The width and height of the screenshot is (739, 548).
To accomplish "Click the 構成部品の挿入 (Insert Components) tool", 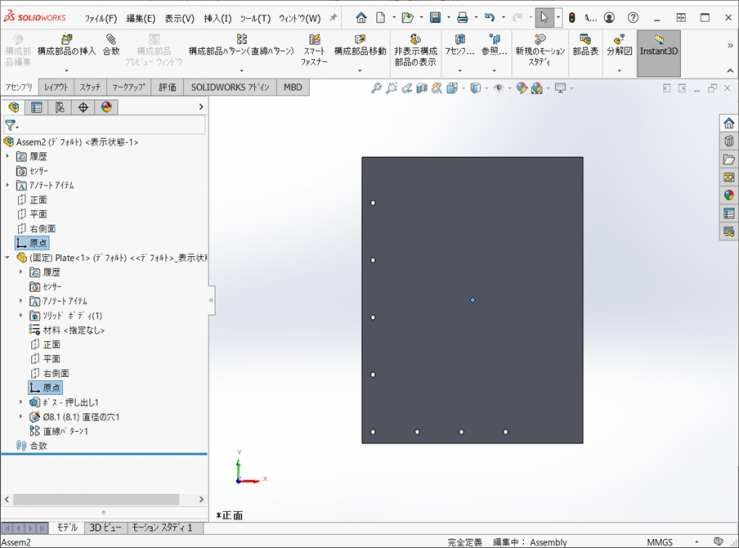I will coord(66,46).
